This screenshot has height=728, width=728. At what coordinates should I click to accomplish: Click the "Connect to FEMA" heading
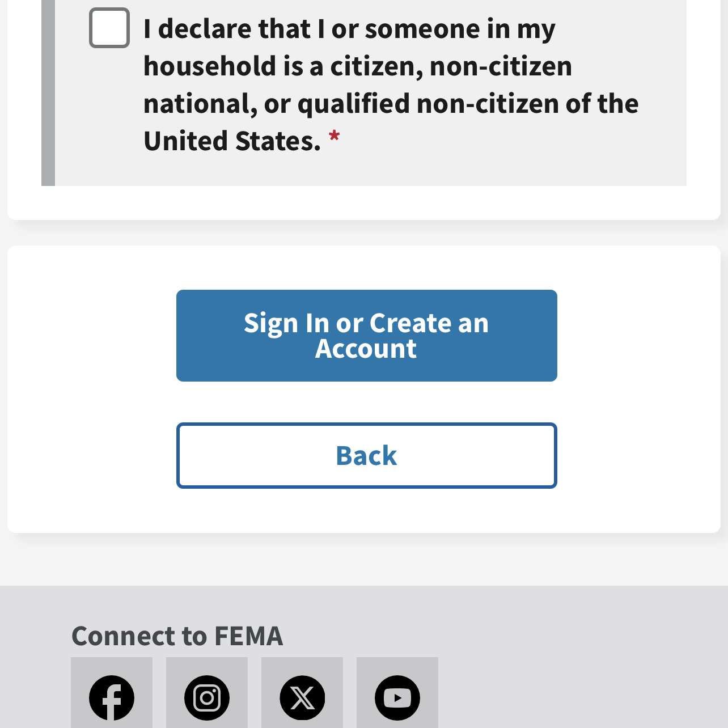pyautogui.click(x=177, y=636)
